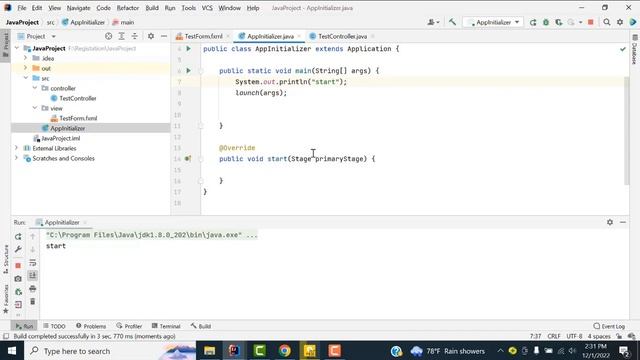
Task: Click UTF-8 encoding in status bar
Action: click(574, 336)
